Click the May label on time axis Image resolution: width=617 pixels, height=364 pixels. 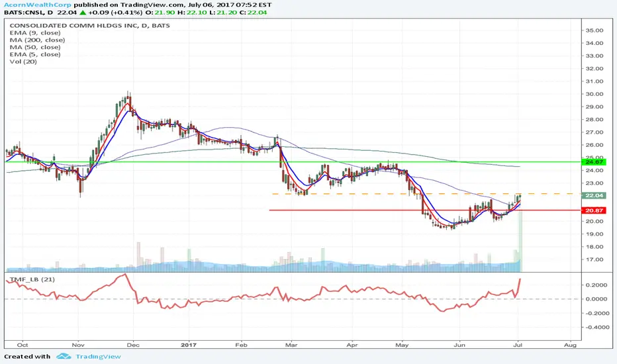[402, 345]
